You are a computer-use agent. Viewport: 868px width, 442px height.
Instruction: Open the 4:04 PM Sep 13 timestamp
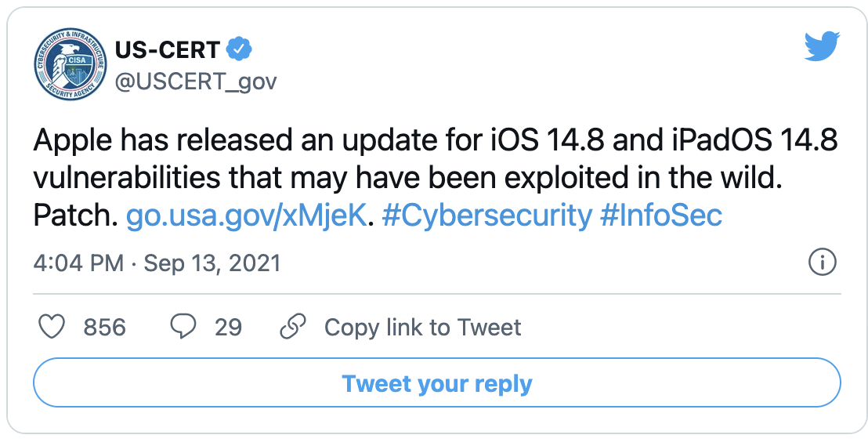[157, 263]
